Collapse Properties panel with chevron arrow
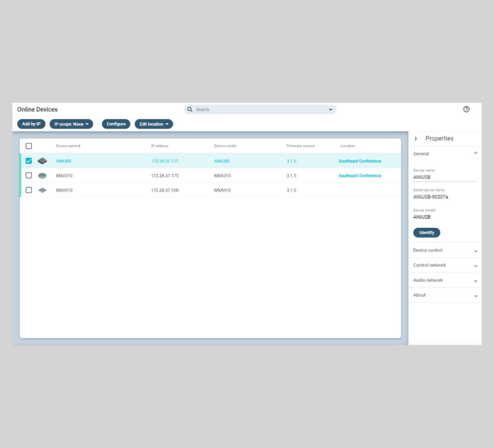Image resolution: width=494 pixels, height=448 pixels. [x=416, y=139]
